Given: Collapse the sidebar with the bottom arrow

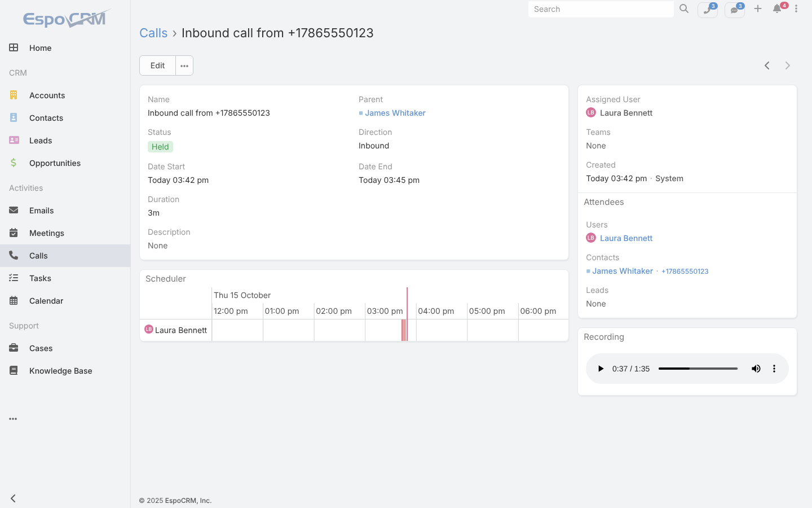Looking at the screenshot, I should coord(13,498).
